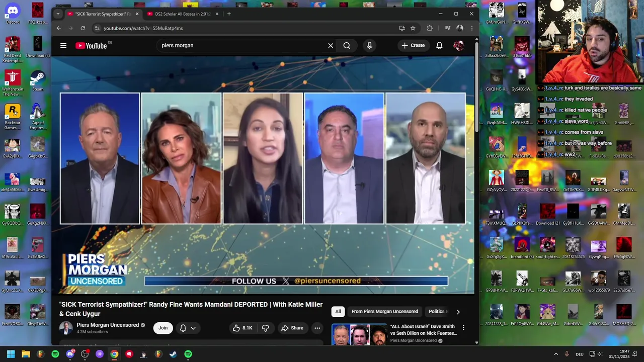Run search with the magnifier button

tap(347, 45)
